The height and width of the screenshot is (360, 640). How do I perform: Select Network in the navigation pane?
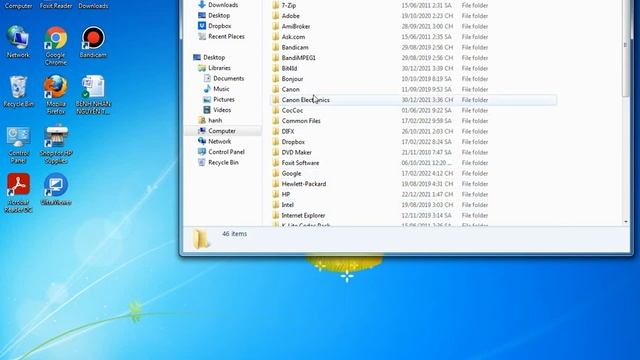(x=220, y=141)
